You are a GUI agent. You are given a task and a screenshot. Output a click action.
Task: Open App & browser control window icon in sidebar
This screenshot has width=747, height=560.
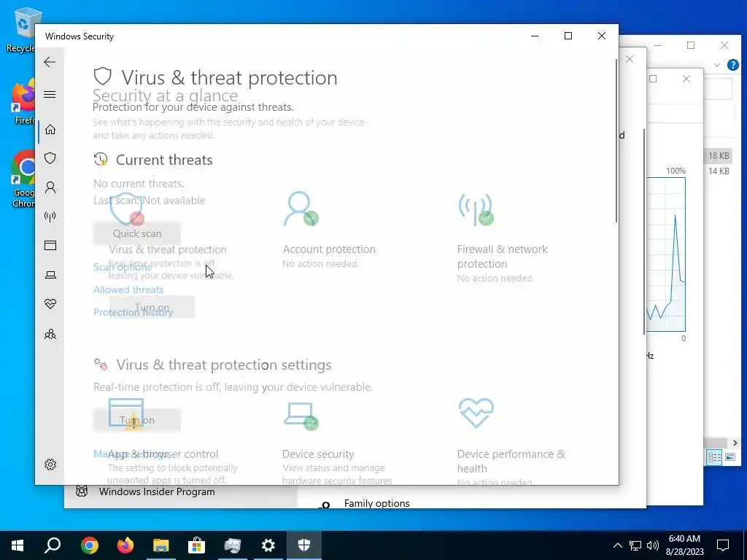(x=50, y=245)
